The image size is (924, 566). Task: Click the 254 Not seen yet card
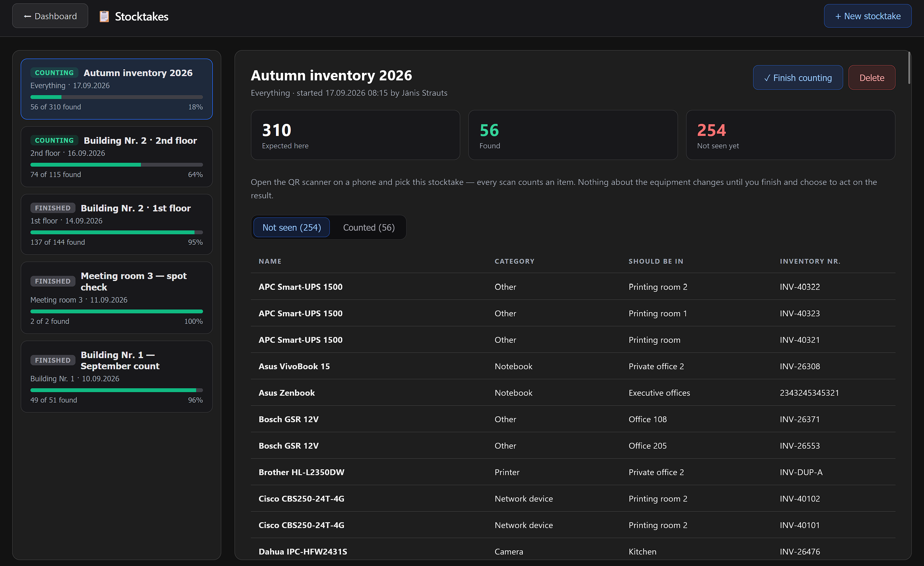(791, 135)
